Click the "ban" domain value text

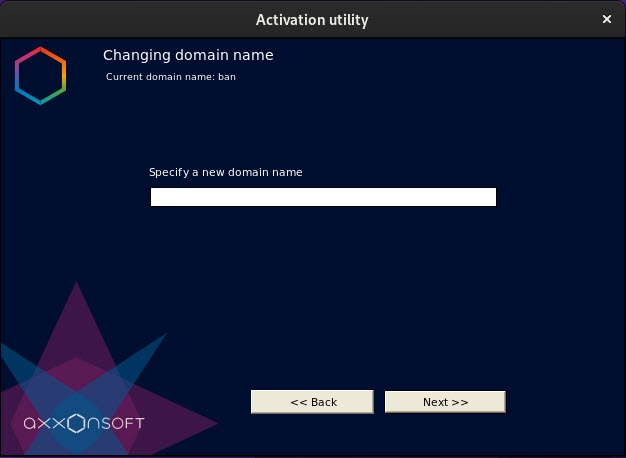coord(227,76)
